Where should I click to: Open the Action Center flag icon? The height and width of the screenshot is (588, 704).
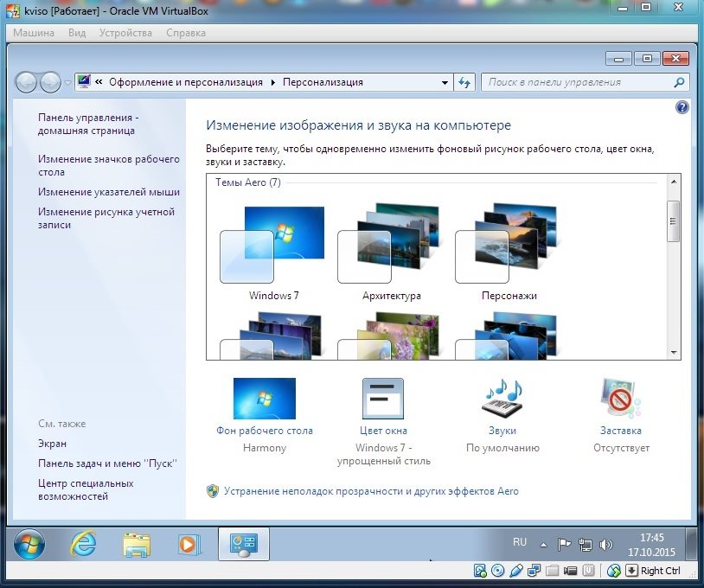point(564,545)
